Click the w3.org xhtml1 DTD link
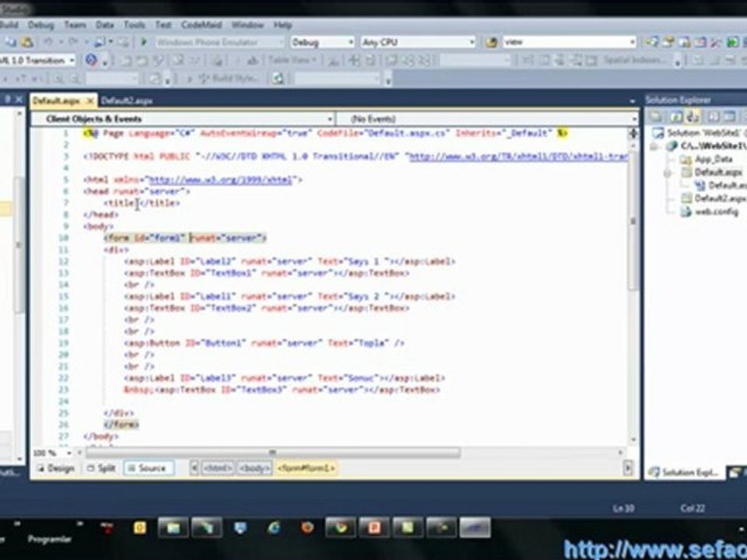 (x=519, y=156)
